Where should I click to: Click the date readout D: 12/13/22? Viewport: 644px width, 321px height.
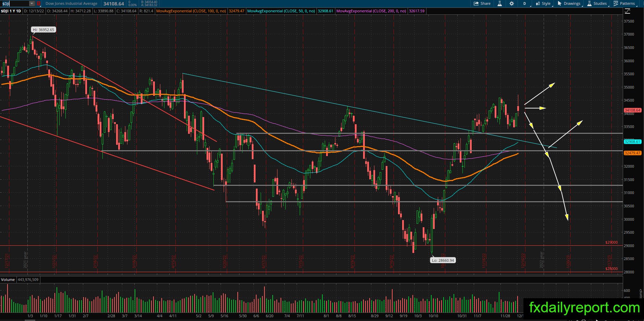34,11
